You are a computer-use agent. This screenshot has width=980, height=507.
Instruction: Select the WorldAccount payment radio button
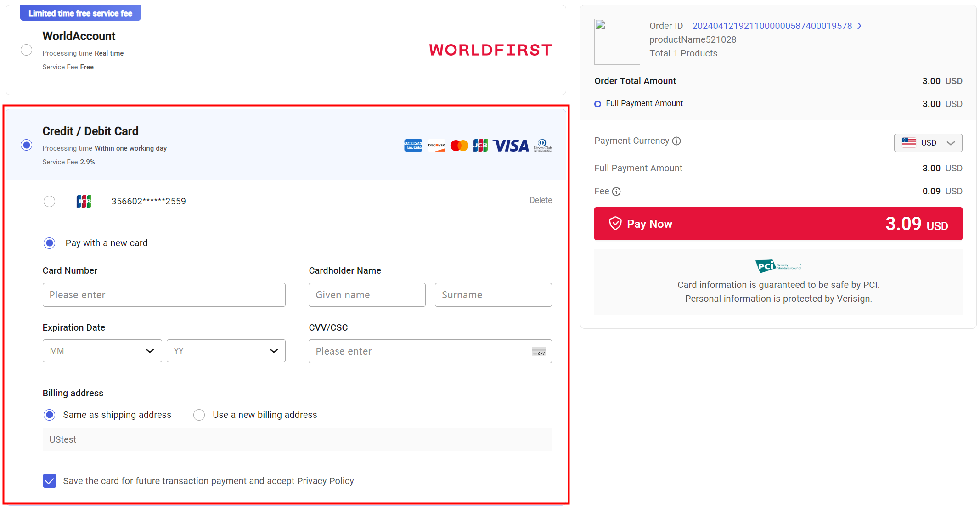[27, 50]
